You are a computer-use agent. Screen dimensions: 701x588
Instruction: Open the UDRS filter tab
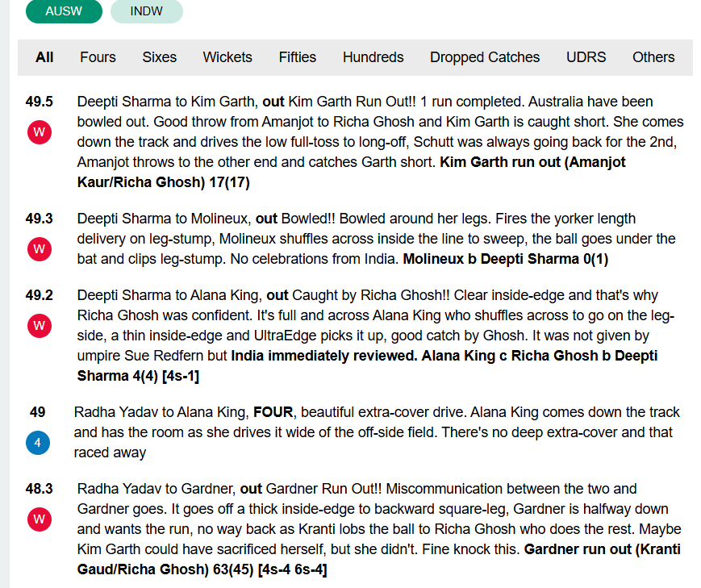tap(586, 57)
